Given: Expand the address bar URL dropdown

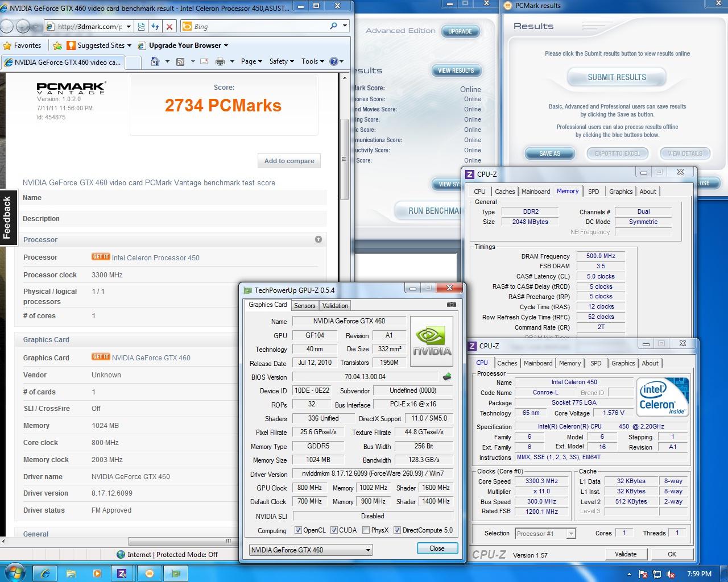Looking at the screenshot, I should pyautogui.click(x=129, y=26).
